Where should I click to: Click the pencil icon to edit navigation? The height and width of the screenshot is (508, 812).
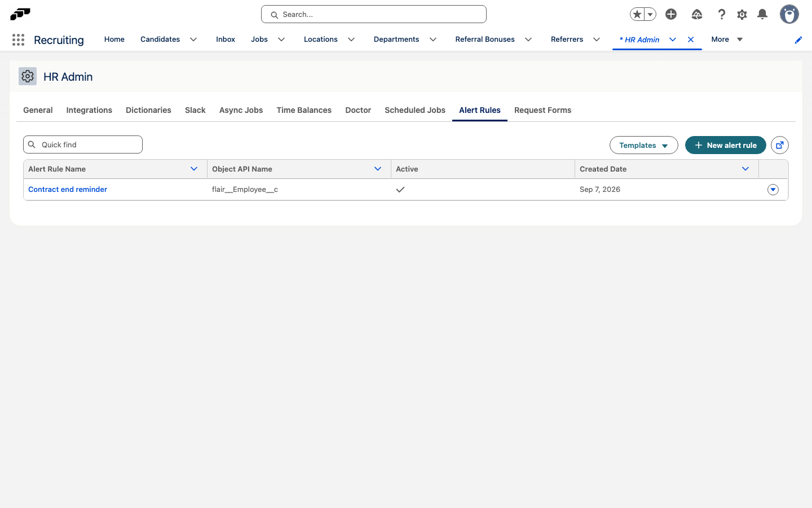(x=798, y=40)
